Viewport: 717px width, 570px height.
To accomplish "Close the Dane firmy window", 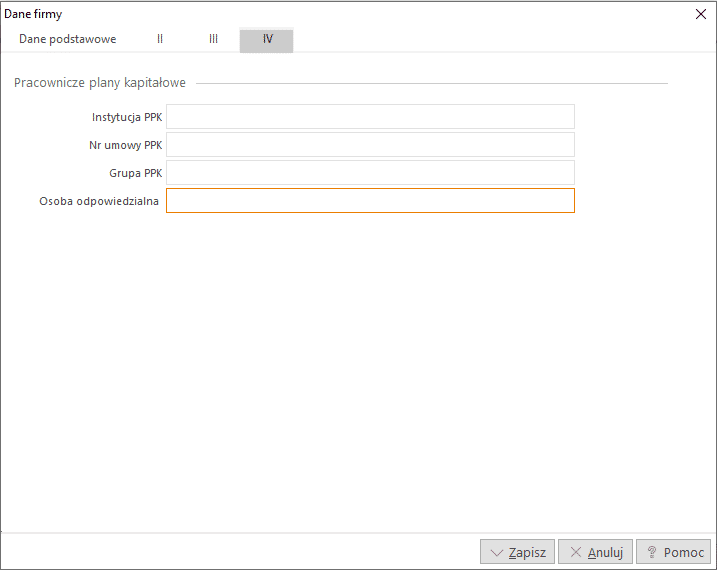I will [x=701, y=14].
